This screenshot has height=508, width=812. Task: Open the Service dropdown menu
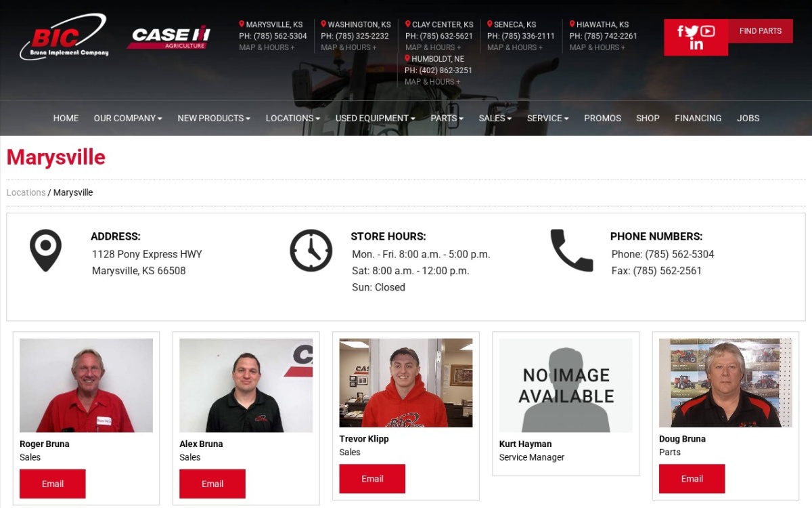point(548,118)
